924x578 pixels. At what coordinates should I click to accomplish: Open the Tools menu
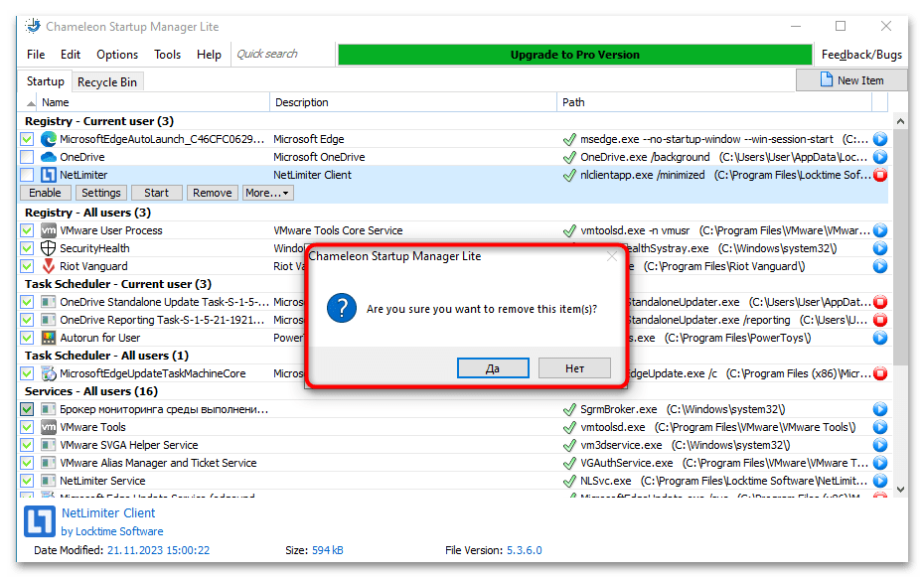pos(167,55)
